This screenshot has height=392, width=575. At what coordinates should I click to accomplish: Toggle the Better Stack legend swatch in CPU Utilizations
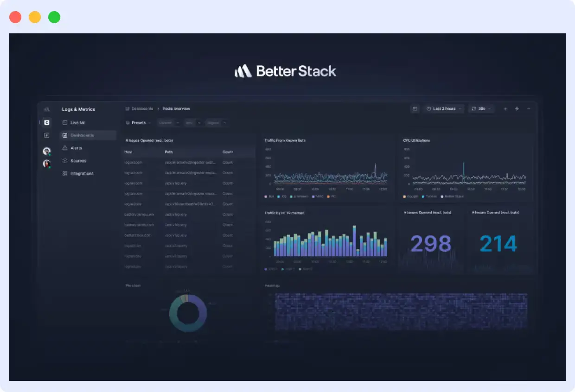[x=441, y=196]
